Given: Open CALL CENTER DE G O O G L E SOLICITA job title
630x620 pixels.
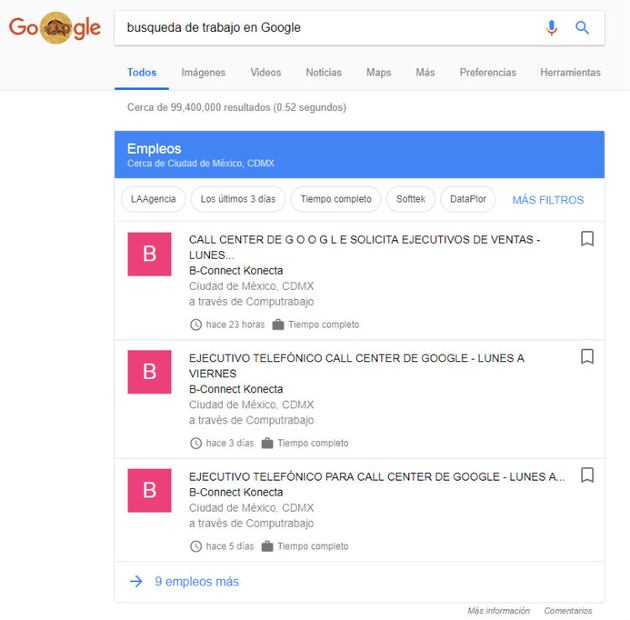Looking at the screenshot, I should click(x=364, y=247).
